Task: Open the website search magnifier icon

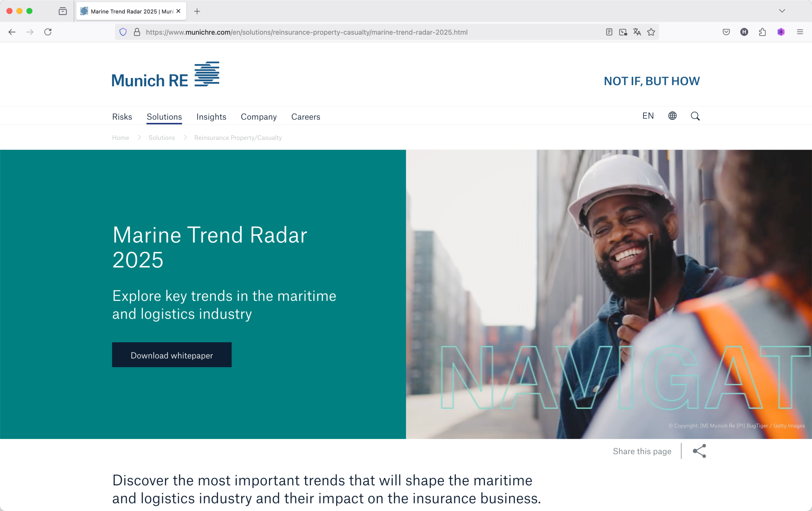Action: pyautogui.click(x=695, y=116)
